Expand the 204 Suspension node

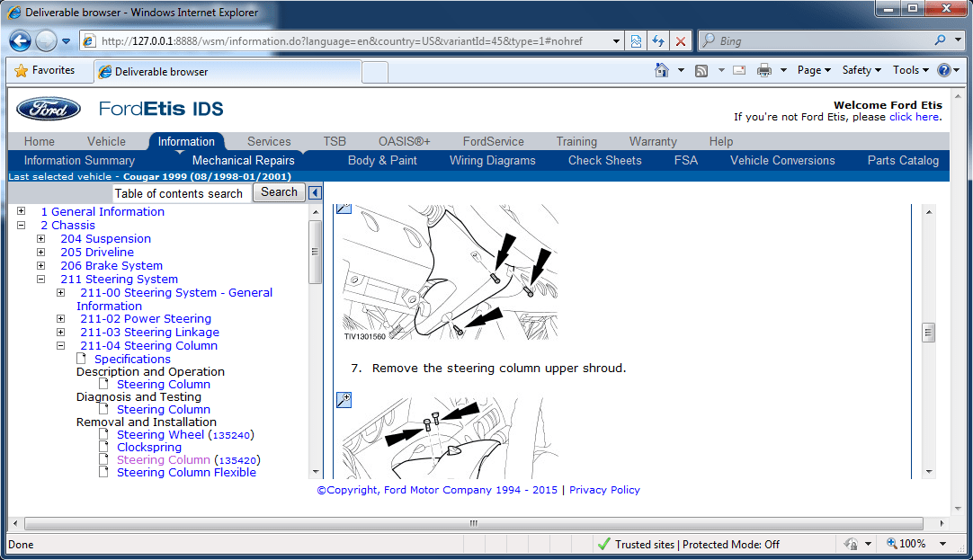click(x=41, y=239)
